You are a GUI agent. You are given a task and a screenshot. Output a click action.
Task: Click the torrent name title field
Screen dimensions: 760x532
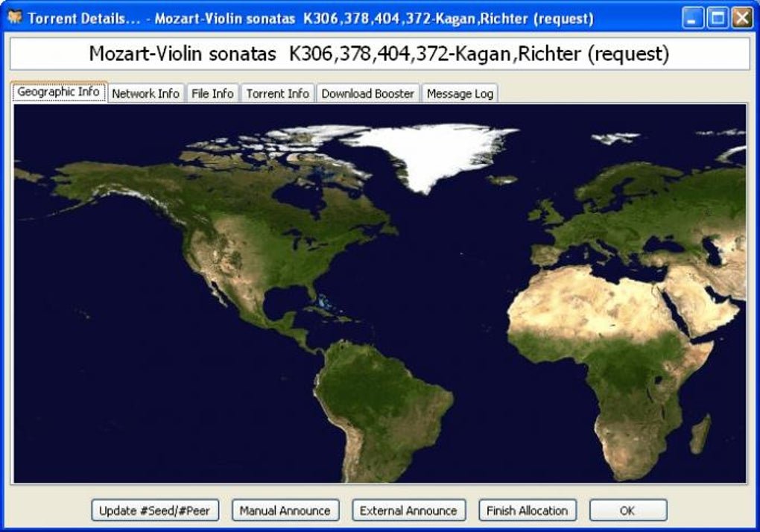point(379,54)
